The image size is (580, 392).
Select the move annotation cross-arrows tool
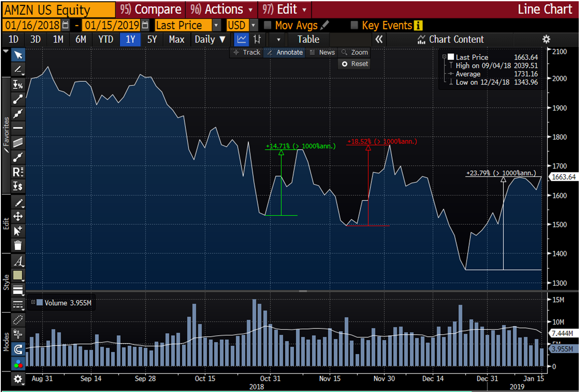point(18,216)
